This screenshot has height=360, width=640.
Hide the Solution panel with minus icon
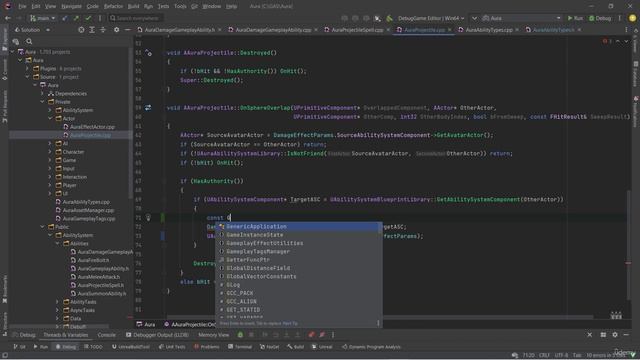coord(127,30)
